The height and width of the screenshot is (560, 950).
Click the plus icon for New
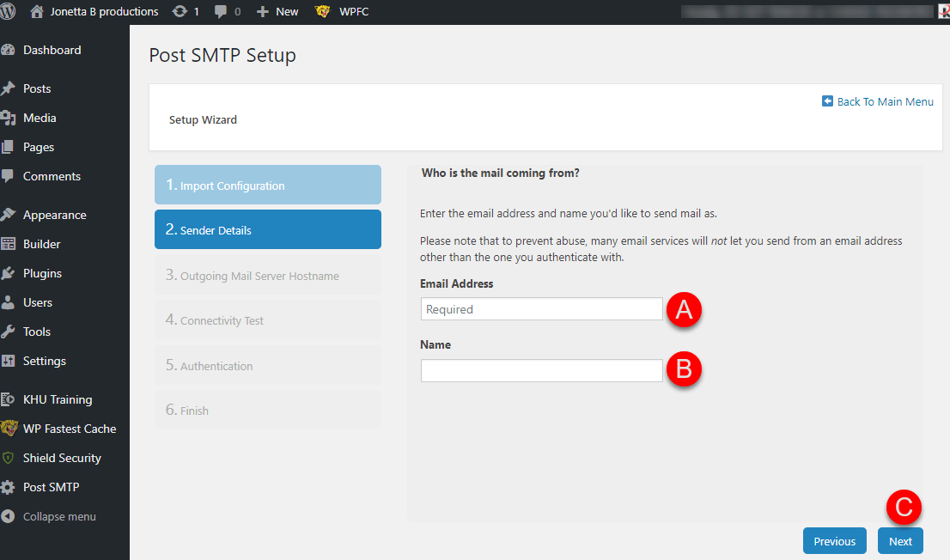(x=262, y=11)
